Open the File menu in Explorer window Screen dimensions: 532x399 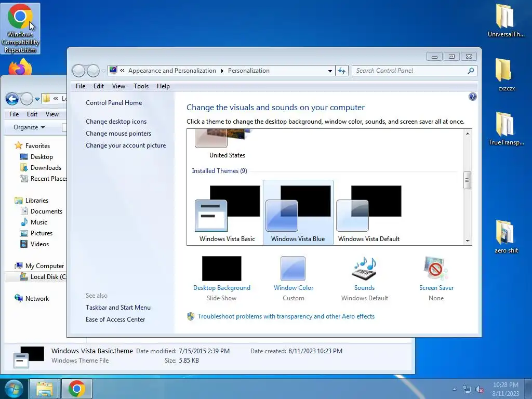(14, 114)
